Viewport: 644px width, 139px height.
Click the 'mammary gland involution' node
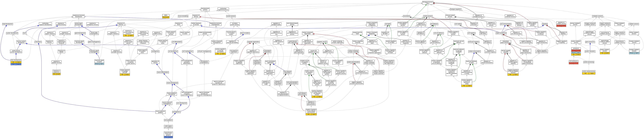pos(99,61)
